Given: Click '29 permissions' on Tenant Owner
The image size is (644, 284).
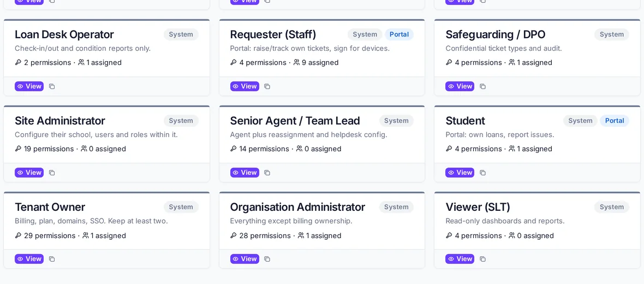Looking at the screenshot, I should [x=50, y=235].
